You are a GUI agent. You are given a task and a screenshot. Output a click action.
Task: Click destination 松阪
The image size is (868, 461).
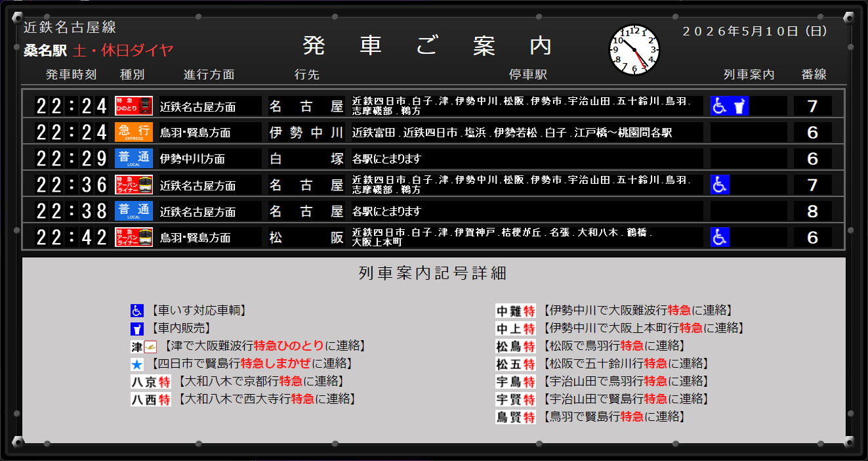click(306, 238)
